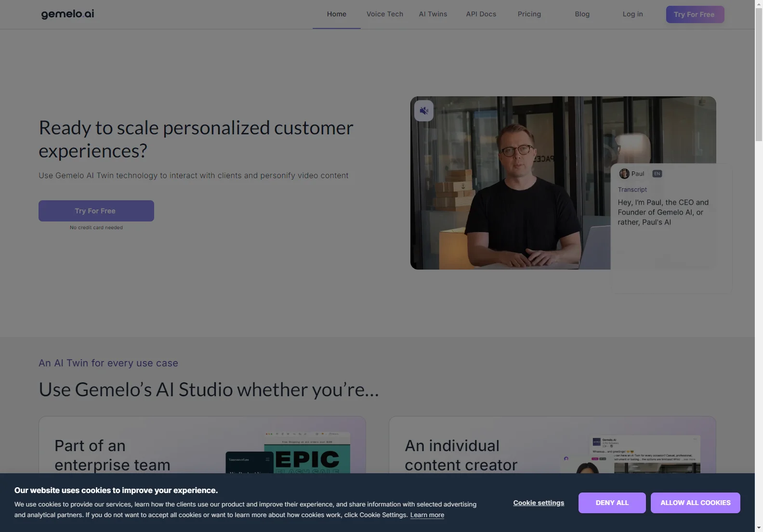The width and height of the screenshot is (763, 532).
Task: Click the page scrollbar up arrow
Action: [759, 4]
